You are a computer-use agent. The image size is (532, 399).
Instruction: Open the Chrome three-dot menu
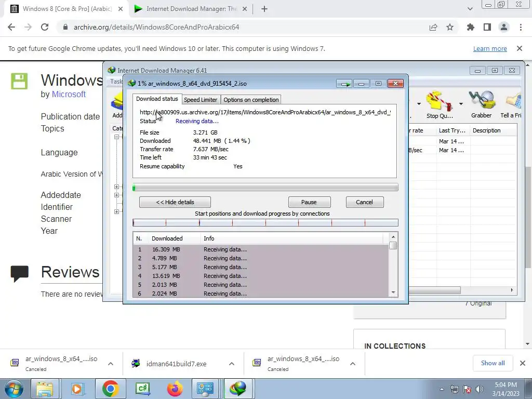pos(521,27)
